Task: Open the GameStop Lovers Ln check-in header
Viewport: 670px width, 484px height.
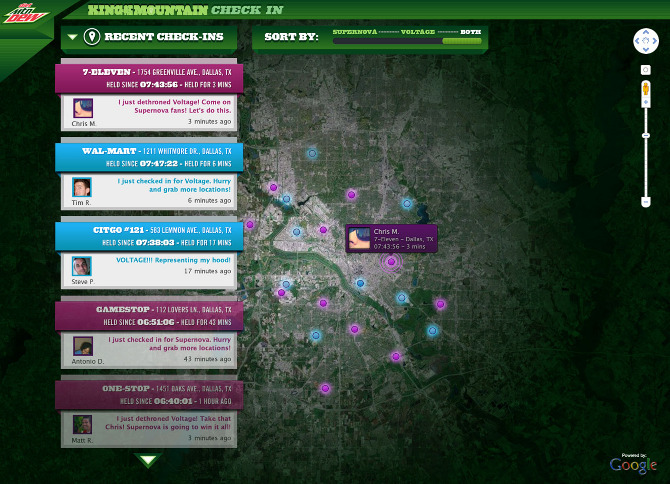Action: click(149, 316)
